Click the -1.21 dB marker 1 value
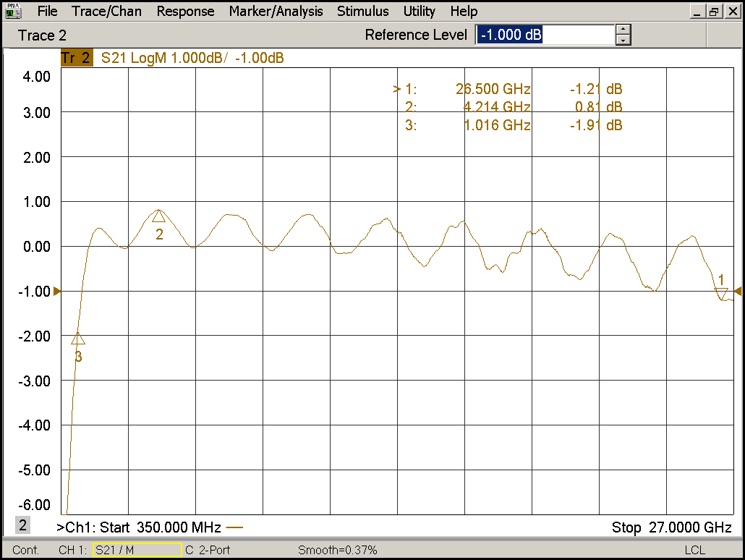The height and width of the screenshot is (560, 745). point(596,89)
